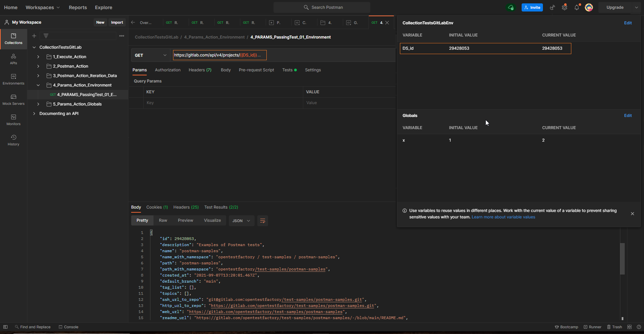The height and width of the screenshot is (334, 644).
Task: Open the Learn more about variable values link
Action: coord(503,217)
